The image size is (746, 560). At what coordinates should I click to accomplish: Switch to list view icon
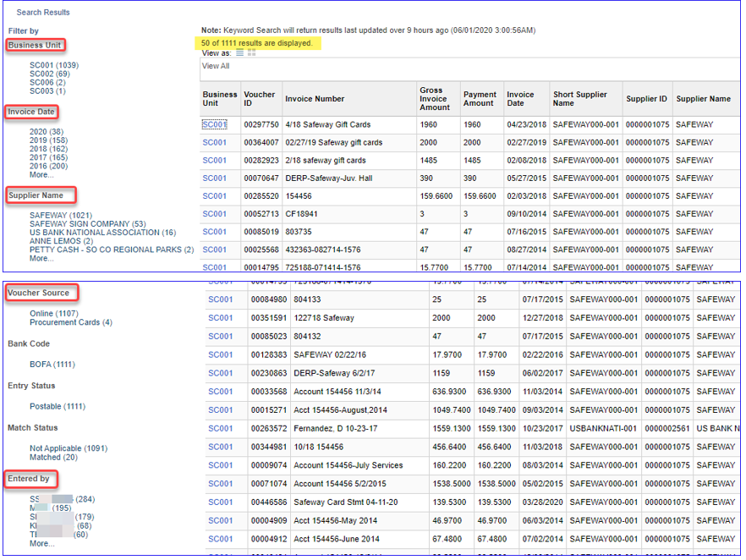click(240, 52)
